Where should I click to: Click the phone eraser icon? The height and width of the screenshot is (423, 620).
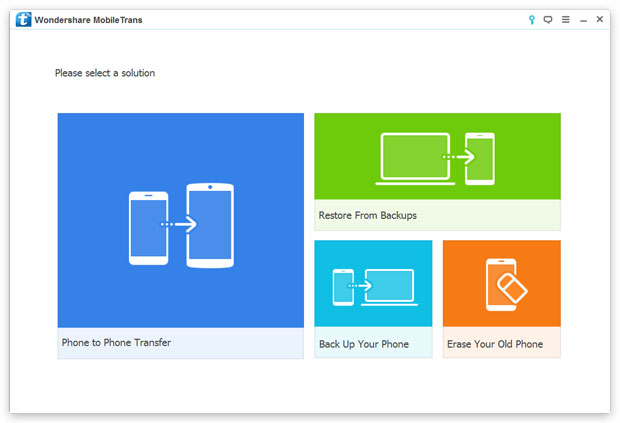pyautogui.click(x=506, y=285)
